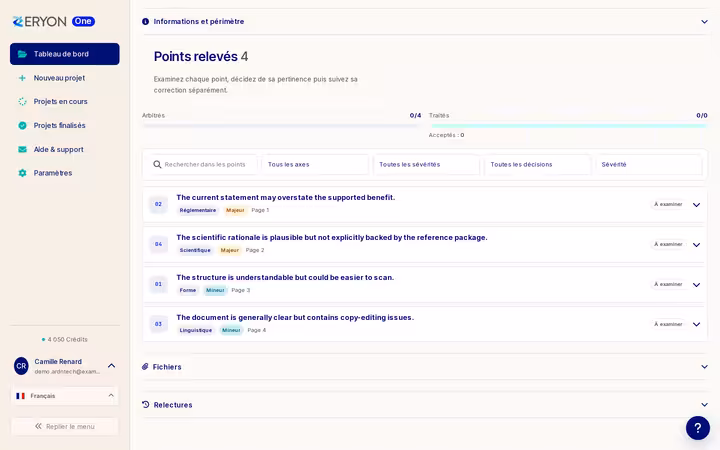
Task: Toggle the Camille Renard account menu chevron
Action: (112, 366)
